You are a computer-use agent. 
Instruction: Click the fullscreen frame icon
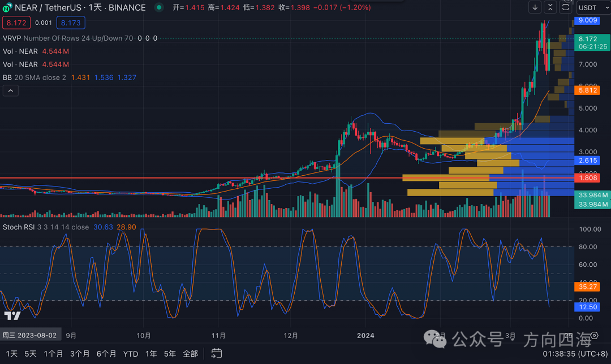(x=565, y=7)
